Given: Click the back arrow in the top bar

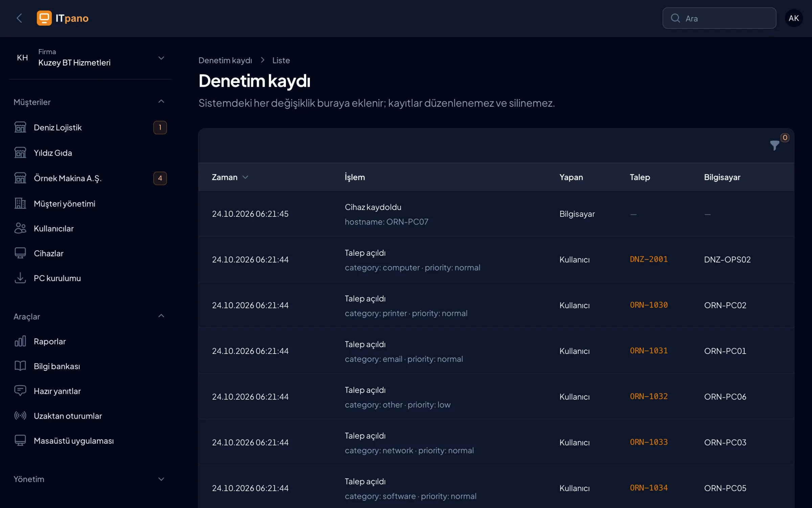Looking at the screenshot, I should [x=19, y=18].
